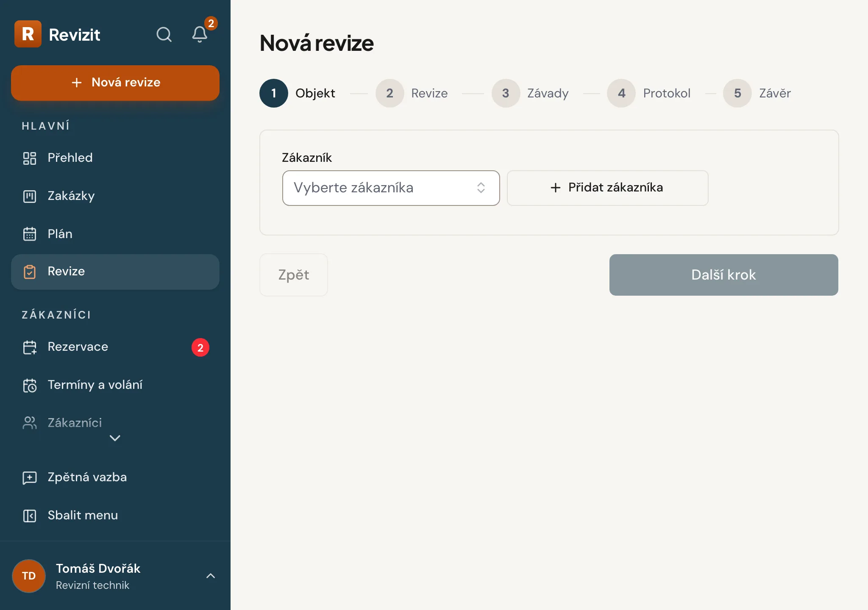Click the TD user avatar
The image size is (868, 610).
pyautogui.click(x=29, y=576)
